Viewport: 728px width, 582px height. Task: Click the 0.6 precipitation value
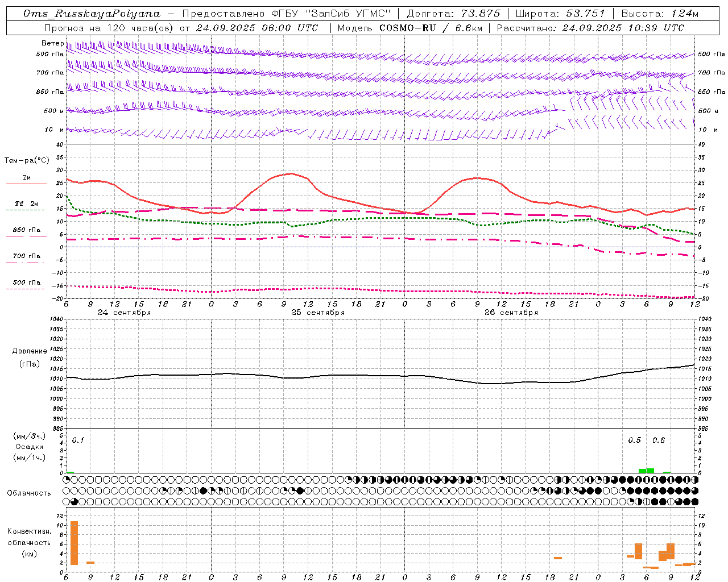(659, 440)
